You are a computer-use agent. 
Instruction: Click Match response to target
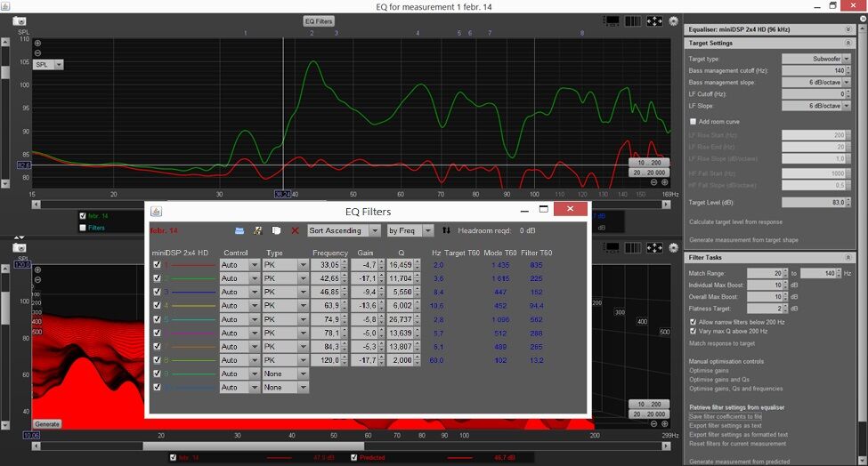coord(721,343)
